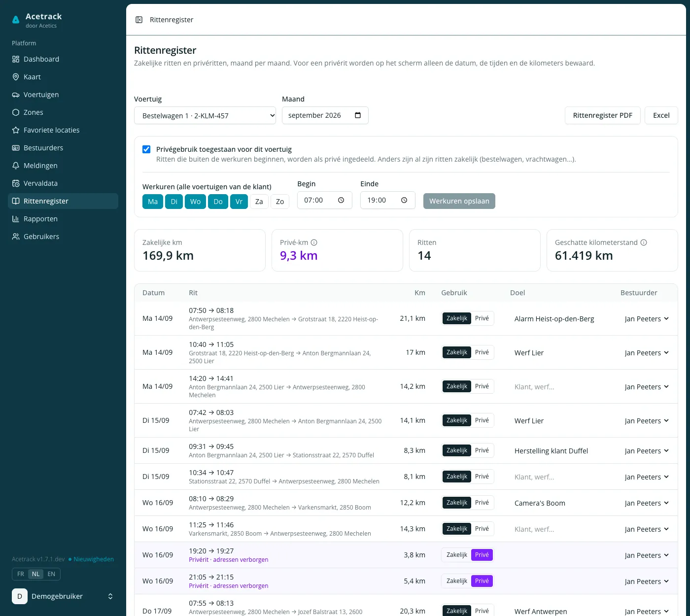Click the Bestuurders ID card icon
Image resolution: width=690 pixels, height=616 pixels.
pyautogui.click(x=16, y=148)
